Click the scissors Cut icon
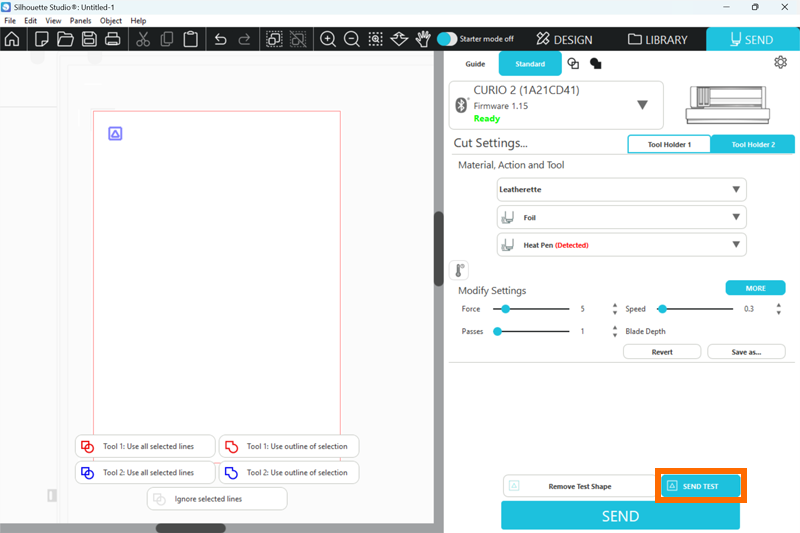 coord(143,39)
